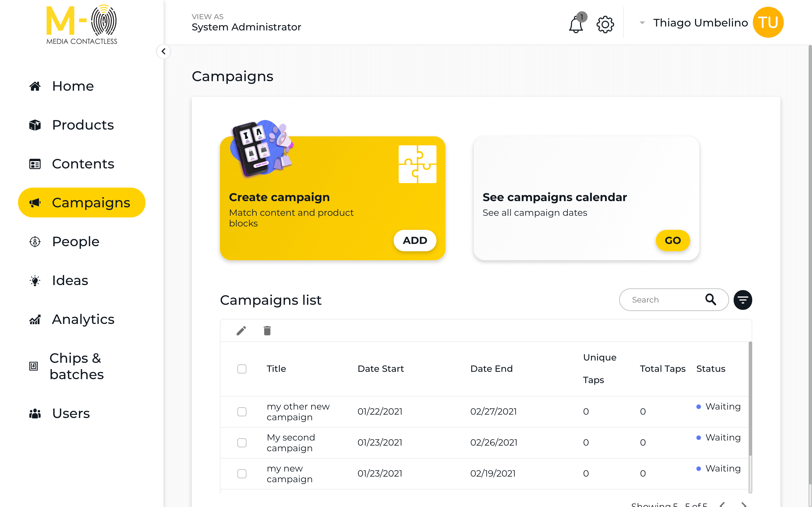The image size is (812, 507).
Task: Click GO to see campaigns calendar
Action: (672, 241)
